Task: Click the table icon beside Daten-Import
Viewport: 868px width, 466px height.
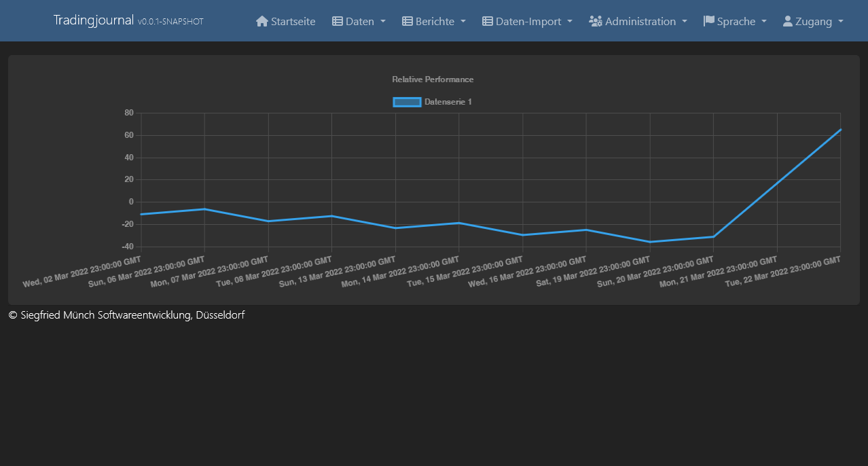Action: pyautogui.click(x=488, y=21)
